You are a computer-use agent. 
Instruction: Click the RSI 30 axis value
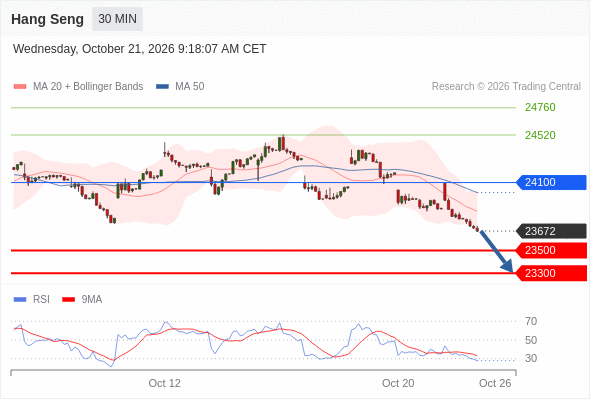click(531, 358)
